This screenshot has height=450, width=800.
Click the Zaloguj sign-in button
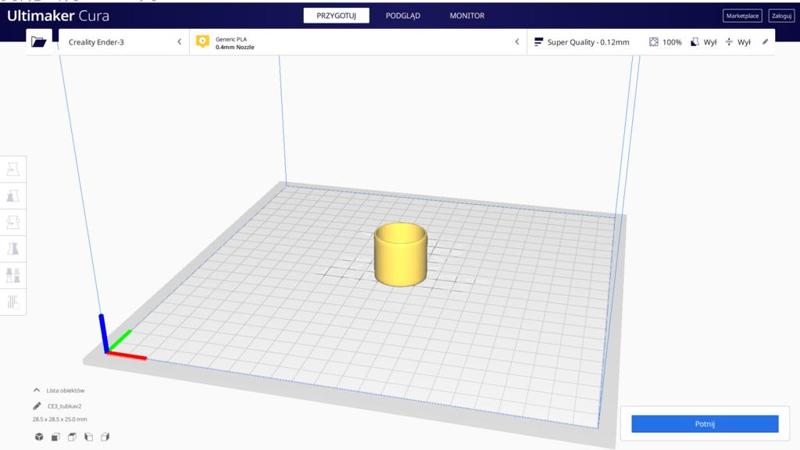click(x=781, y=16)
